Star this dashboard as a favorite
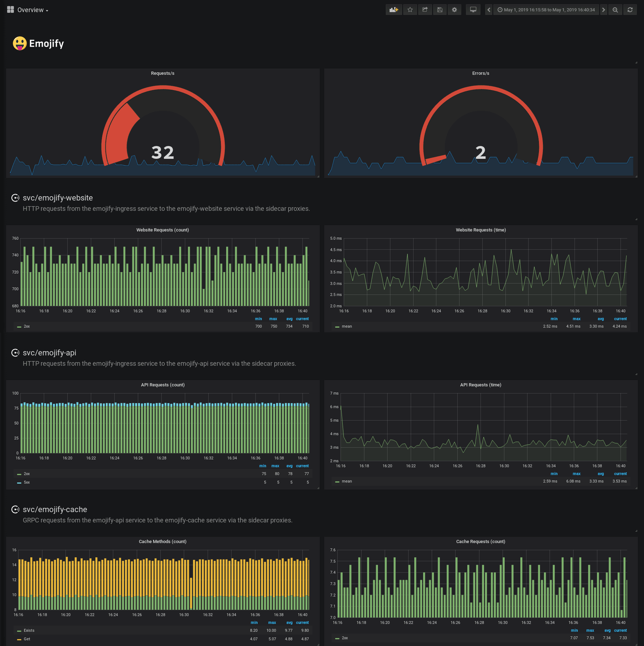The height and width of the screenshot is (646, 644). (410, 10)
